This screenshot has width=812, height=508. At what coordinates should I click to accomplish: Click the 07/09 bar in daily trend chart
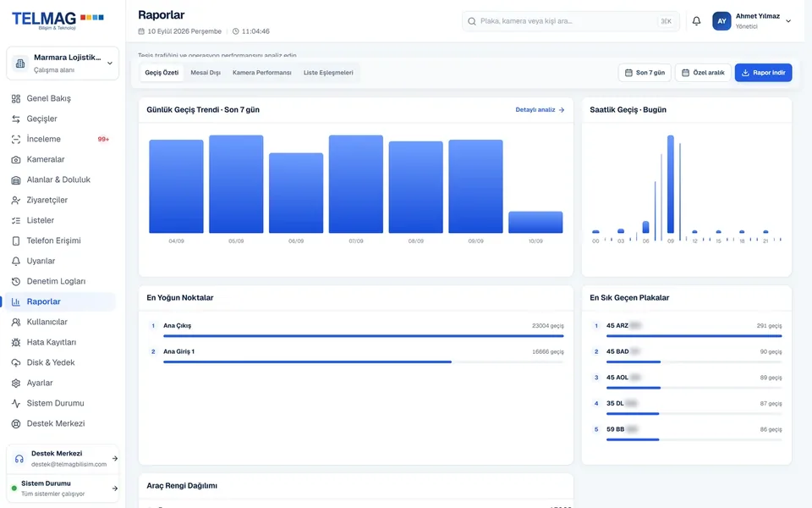coord(356,184)
